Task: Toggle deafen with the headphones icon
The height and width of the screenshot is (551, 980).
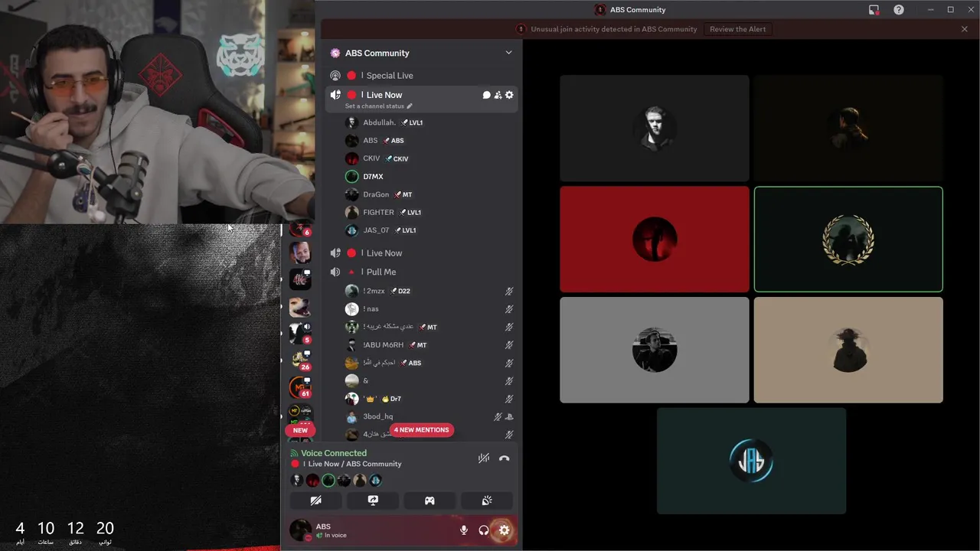Action: 484,530
